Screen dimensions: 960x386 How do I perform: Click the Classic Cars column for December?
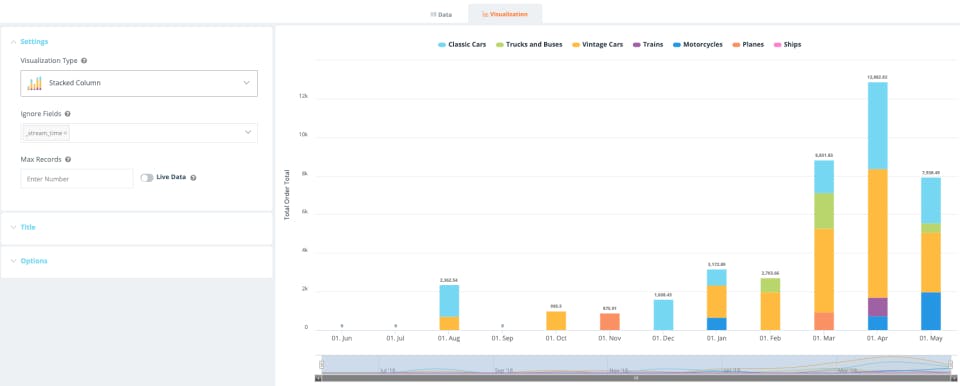click(663, 315)
